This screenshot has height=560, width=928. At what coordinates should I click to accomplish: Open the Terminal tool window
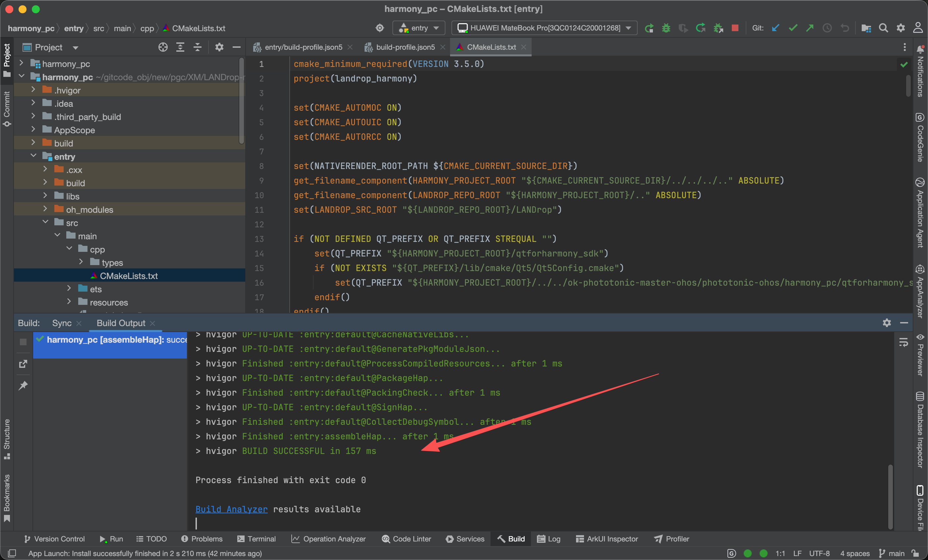(x=257, y=539)
